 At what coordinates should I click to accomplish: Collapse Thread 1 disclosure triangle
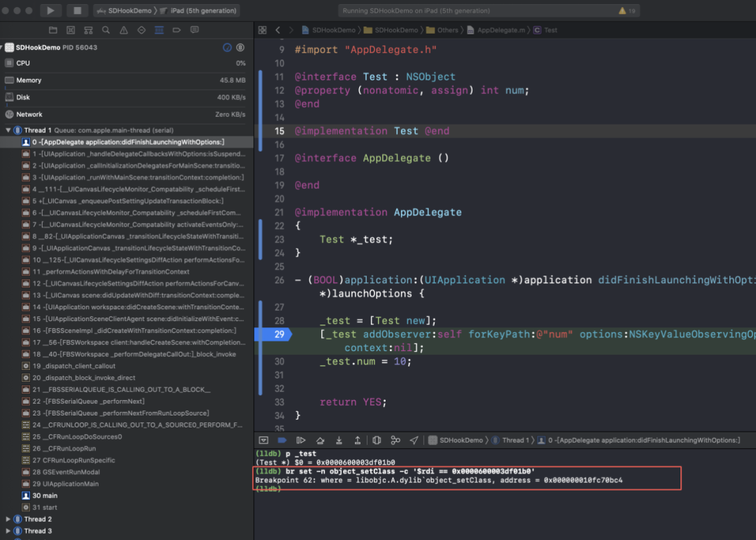pyautogui.click(x=8, y=130)
